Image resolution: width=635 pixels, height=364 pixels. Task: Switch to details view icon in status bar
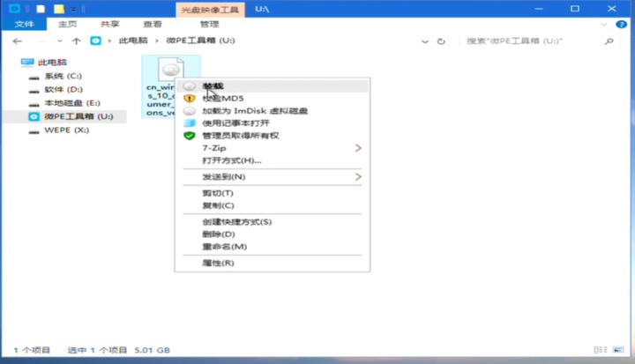coord(601,350)
